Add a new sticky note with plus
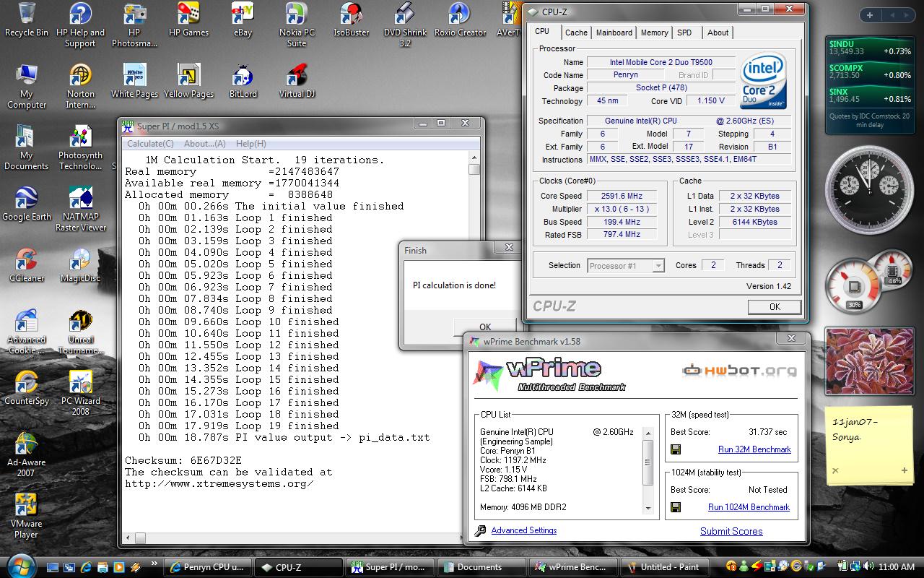This screenshot has width=924, height=578. (x=905, y=470)
